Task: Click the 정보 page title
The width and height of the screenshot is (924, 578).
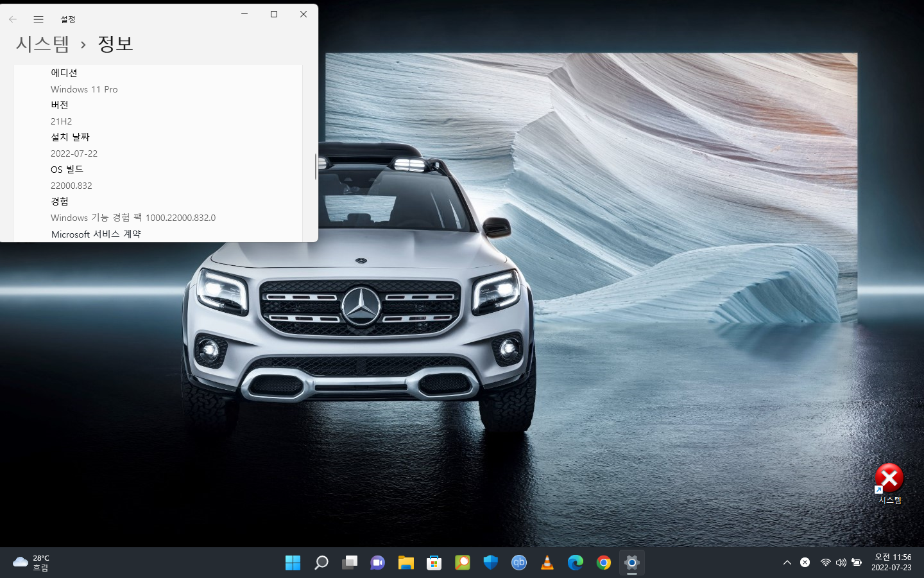Action: pyautogui.click(x=116, y=44)
